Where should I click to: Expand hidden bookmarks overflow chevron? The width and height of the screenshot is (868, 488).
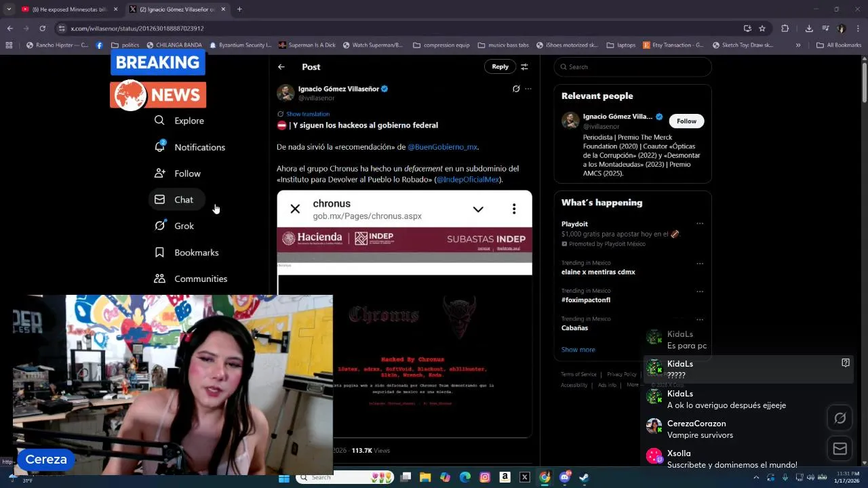click(x=798, y=45)
